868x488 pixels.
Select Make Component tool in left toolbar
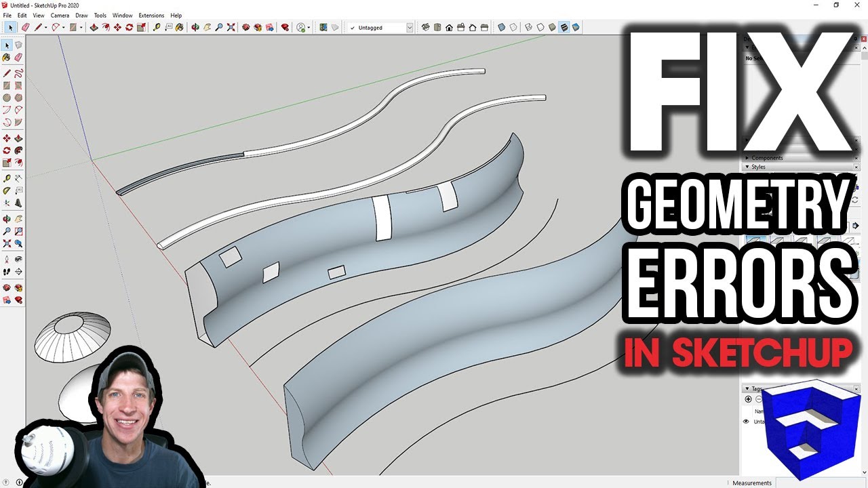click(x=18, y=45)
